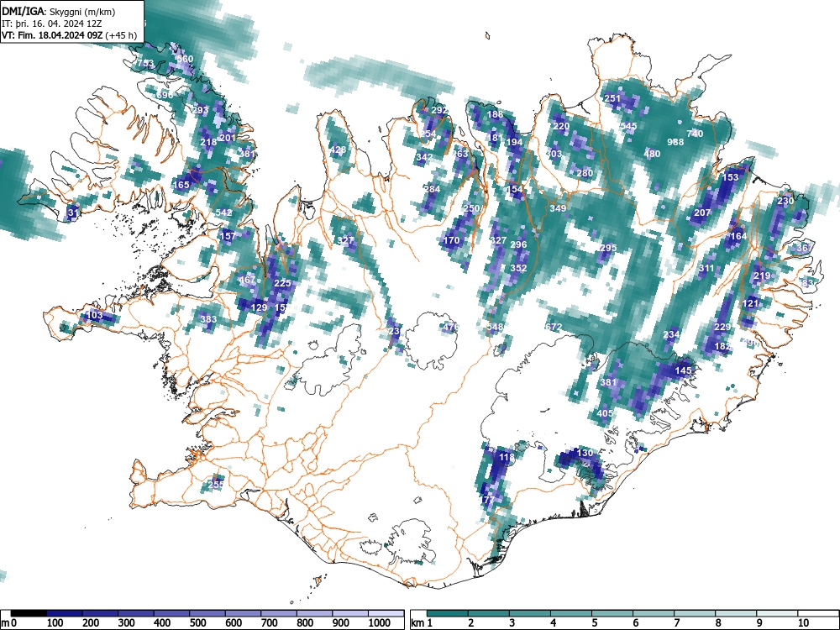Click the "1000" label on the metre scale
Screen dimensions: 840x630
(x=380, y=623)
